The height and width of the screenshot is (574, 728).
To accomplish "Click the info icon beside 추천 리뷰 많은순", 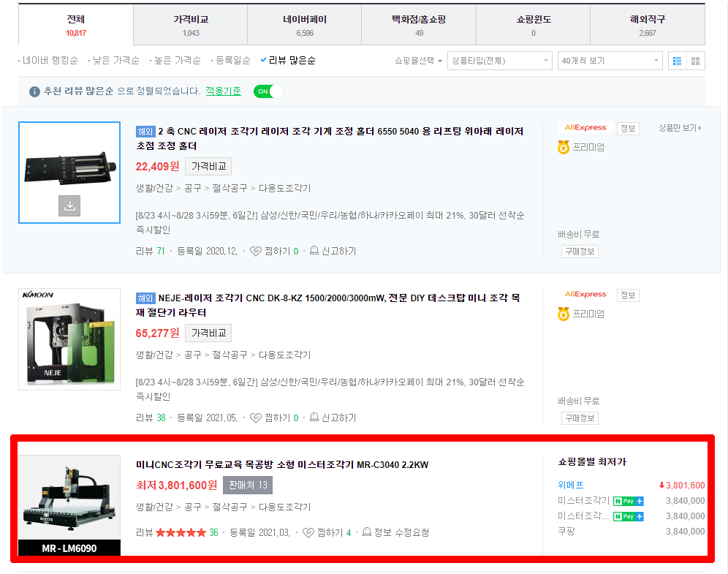I will 34,91.
